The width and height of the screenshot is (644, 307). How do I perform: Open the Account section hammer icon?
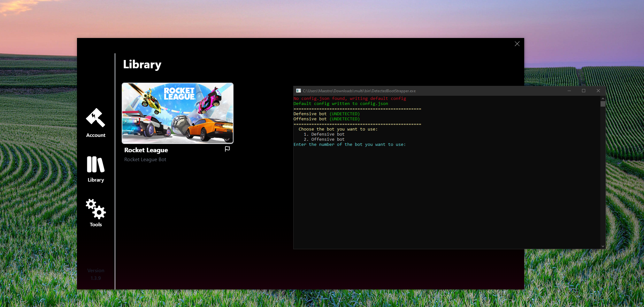pyautogui.click(x=96, y=118)
